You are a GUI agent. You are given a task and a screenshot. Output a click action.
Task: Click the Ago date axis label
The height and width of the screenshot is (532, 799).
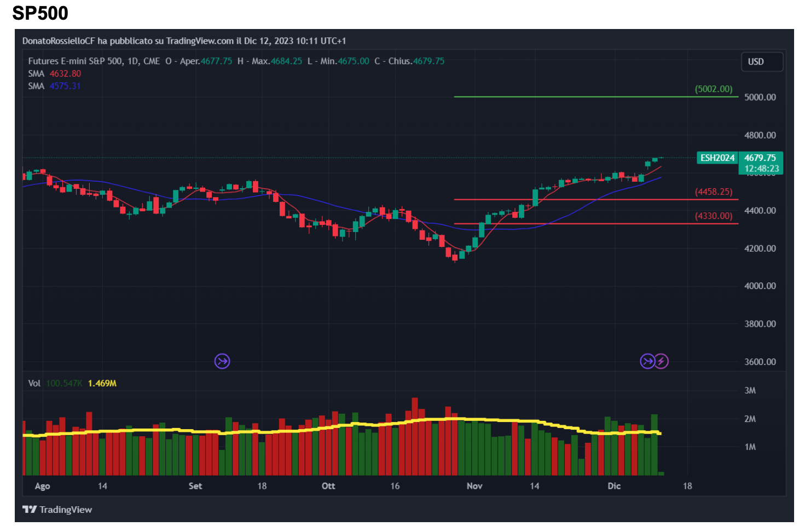(x=42, y=486)
